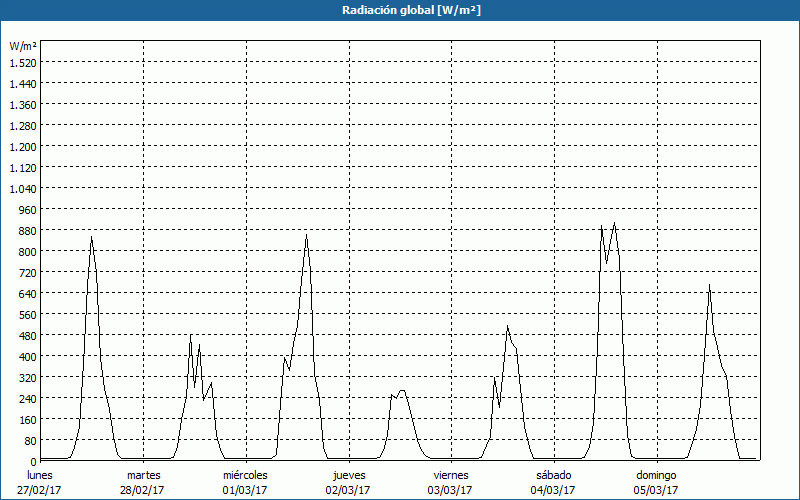This screenshot has height=500, width=800.
Task: Click the 1.040 y-axis tick label
Action: (x=23, y=188)
